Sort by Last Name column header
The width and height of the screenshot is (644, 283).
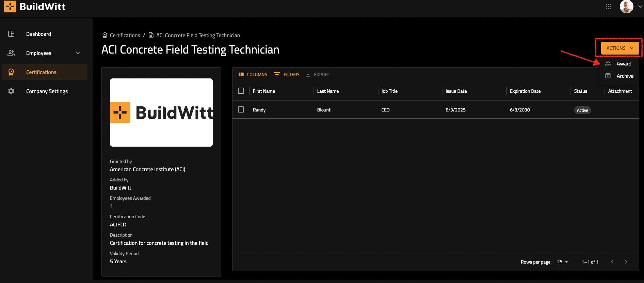coord(328,91)
